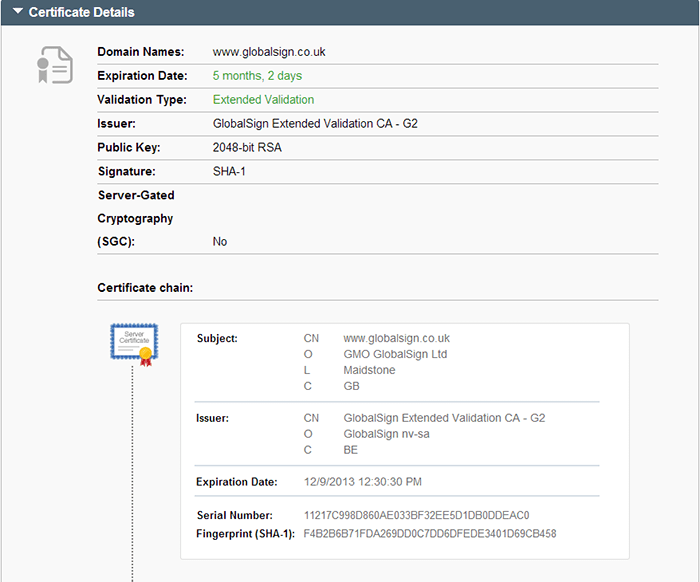
Task: Select the Issuer value in the summary table
Action: (x=315, y=124)
